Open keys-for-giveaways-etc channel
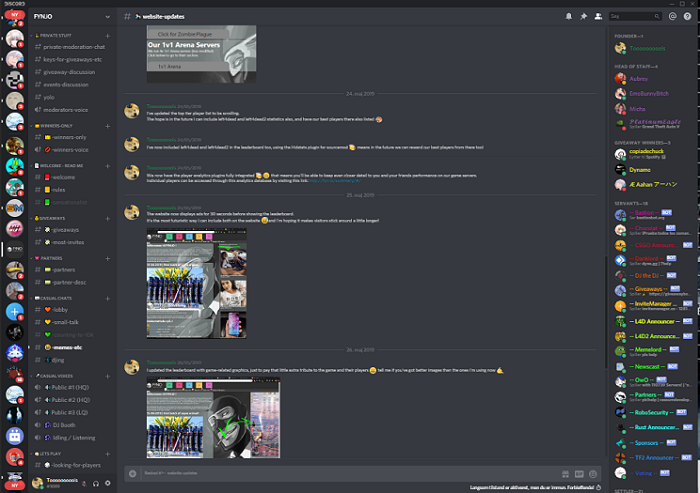The height and width of the screenshot is (493, 700). point(72,59)
